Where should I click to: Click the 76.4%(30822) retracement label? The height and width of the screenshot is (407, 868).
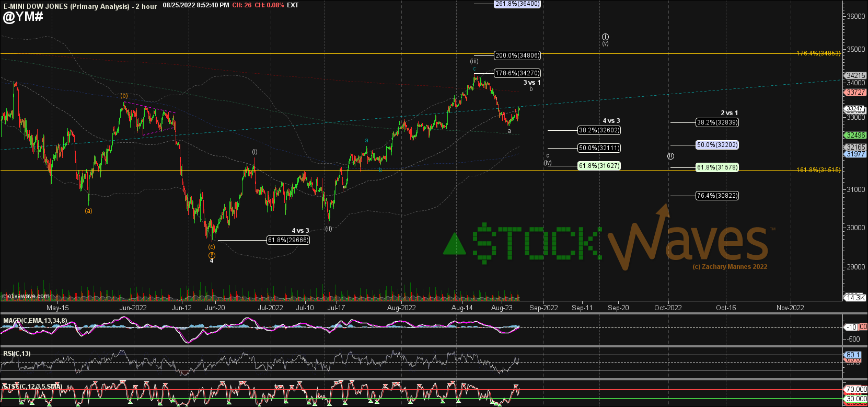click(717, 196)
